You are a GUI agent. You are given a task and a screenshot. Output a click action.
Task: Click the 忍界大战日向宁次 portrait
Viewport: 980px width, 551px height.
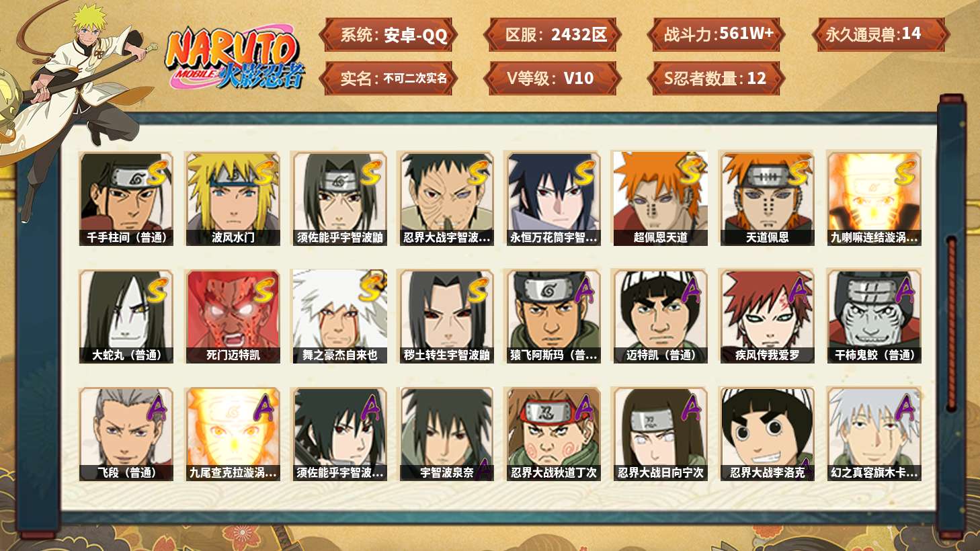coord(660,434)
